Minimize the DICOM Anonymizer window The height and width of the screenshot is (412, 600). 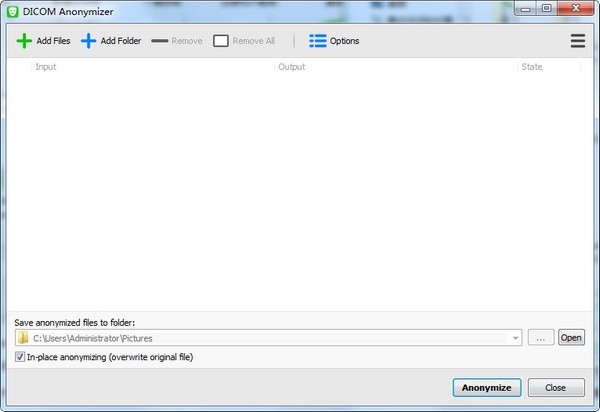pyautogui.click(x=526, y=8)
